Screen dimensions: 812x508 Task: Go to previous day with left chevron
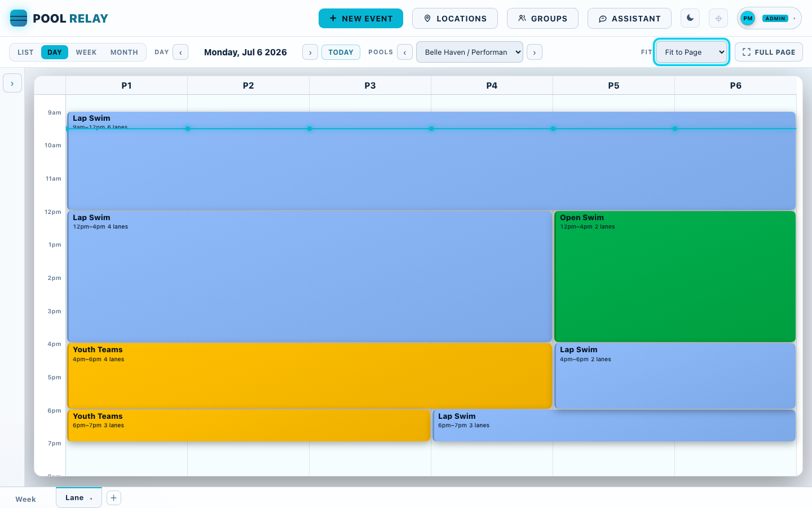tap(180, 52)
